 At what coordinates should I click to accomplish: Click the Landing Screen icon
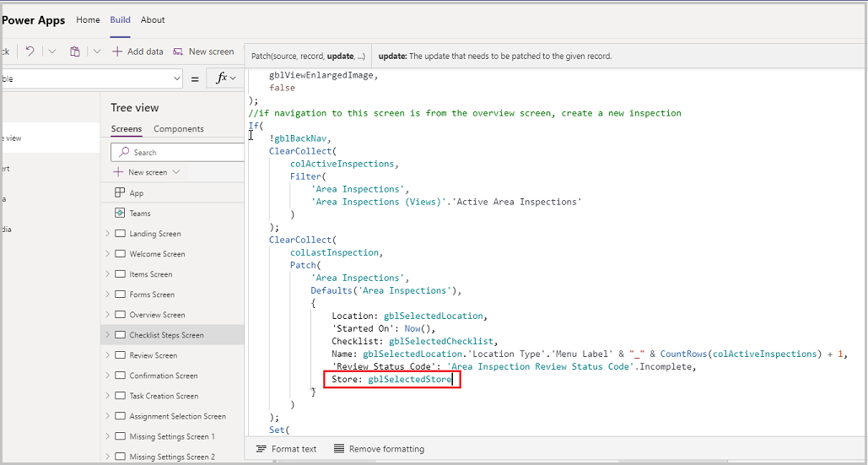(x=120, y=234)
